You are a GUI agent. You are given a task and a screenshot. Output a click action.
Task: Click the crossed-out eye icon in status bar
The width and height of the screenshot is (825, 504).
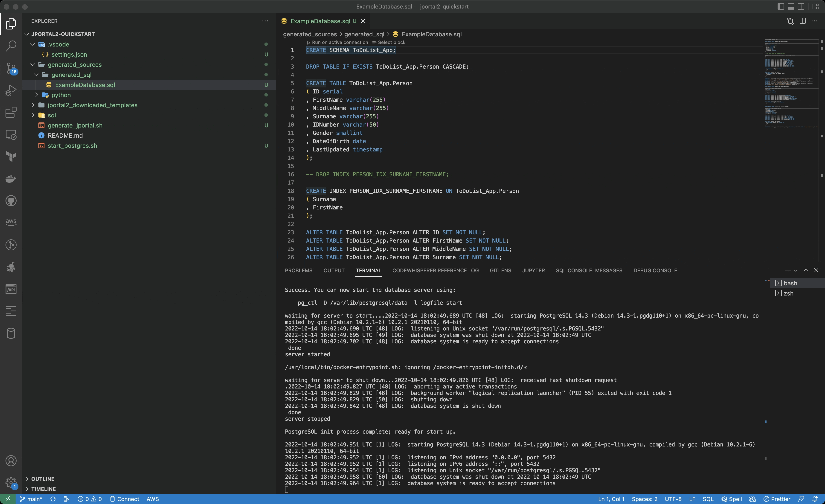[753, 499]
